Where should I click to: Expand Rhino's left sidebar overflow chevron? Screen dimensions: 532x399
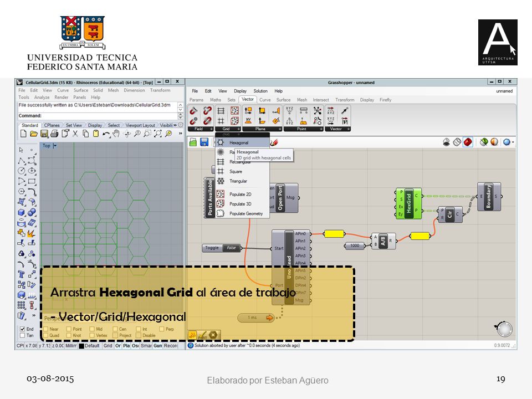pyautogui.click(x=33, y=315)
